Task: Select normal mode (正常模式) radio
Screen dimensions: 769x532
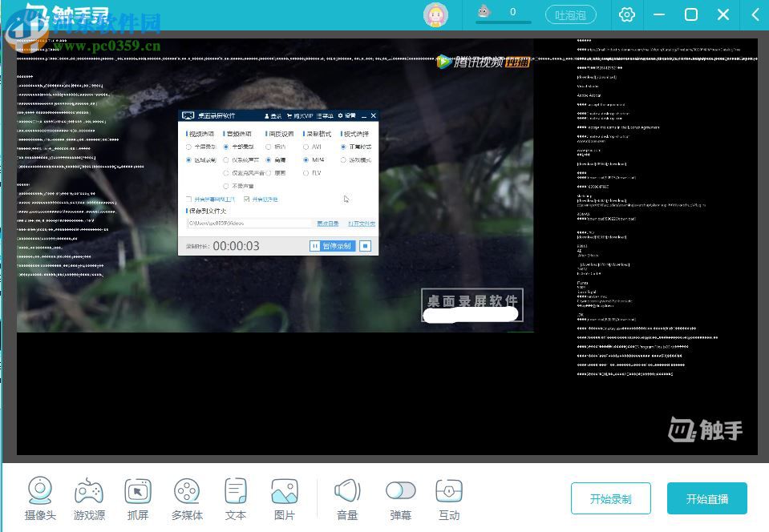Action: click(x=343, y=147)
